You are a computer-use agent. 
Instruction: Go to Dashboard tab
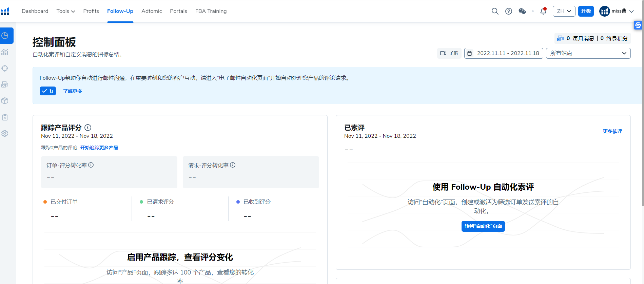(x=35, y=11)
